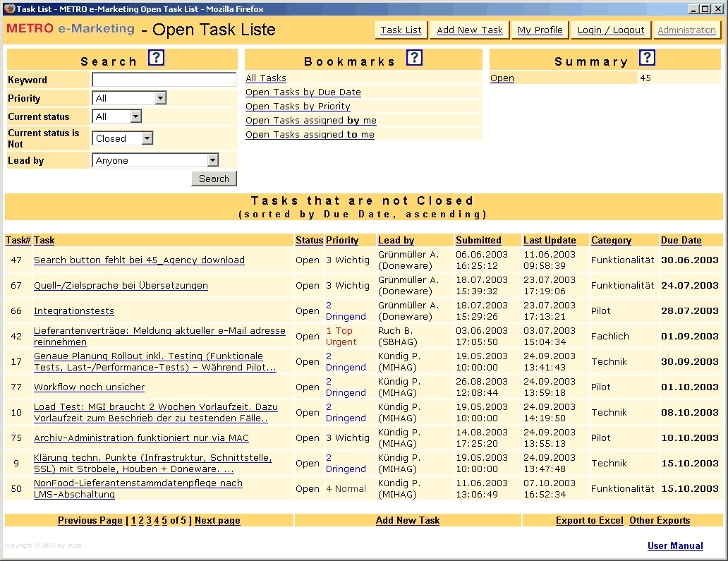Open Open Tasks by Priority bookmark

coord(298,106)
